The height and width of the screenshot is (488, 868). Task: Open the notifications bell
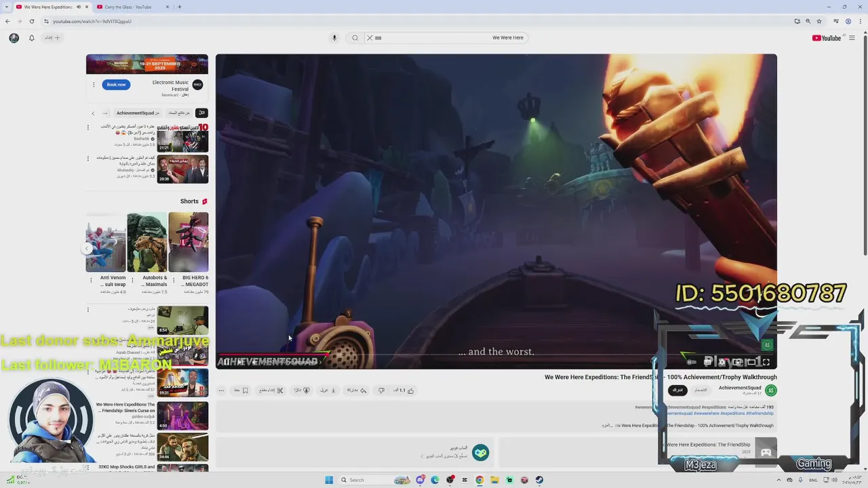[31, 38]
